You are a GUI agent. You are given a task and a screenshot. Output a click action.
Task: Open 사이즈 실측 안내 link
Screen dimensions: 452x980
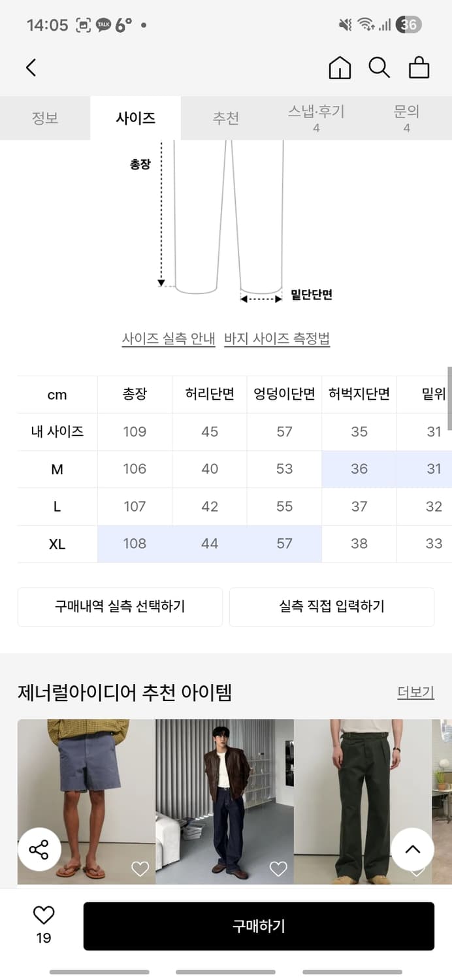[x=168, y=338]
